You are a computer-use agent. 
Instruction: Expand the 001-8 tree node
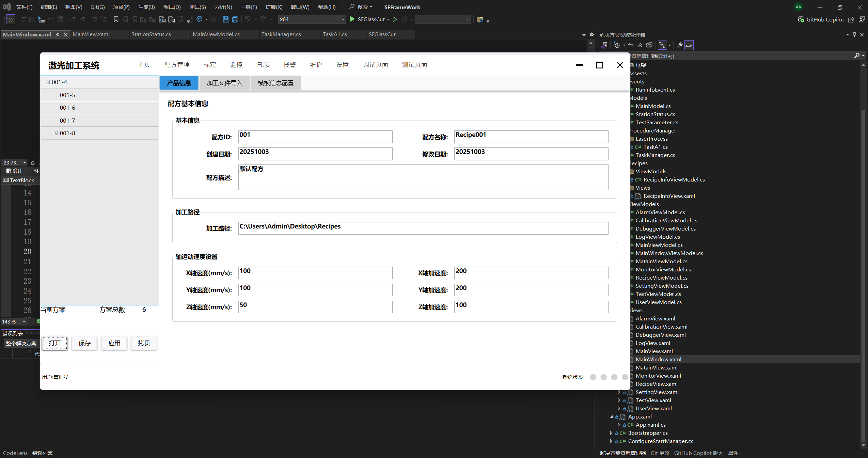[x=56, y=133]
